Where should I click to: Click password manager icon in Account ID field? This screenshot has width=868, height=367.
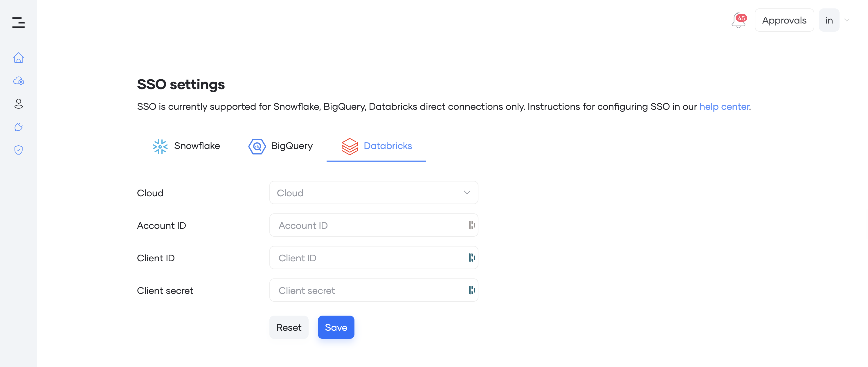472,225
